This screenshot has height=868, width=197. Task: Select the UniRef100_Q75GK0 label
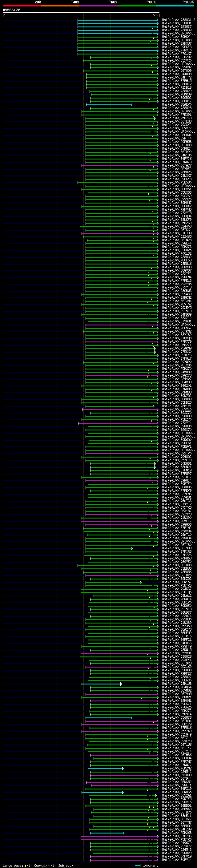coord(177,352)
